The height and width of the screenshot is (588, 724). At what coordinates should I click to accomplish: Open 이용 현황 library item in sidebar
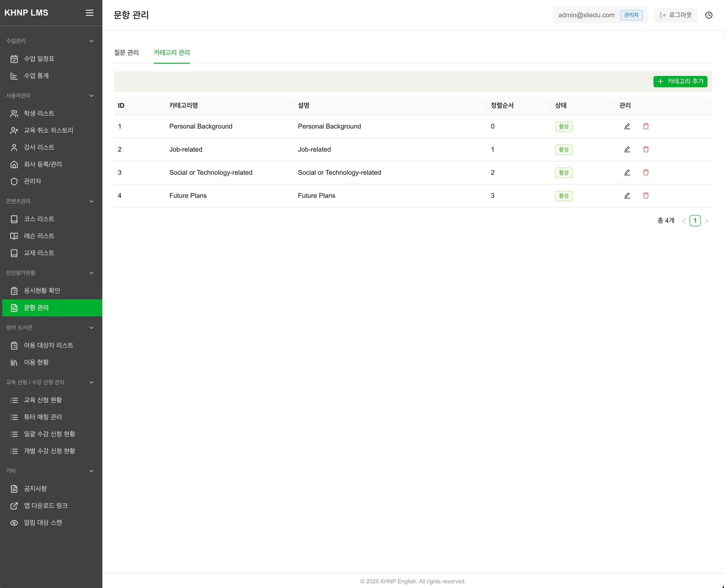(36, 362)
